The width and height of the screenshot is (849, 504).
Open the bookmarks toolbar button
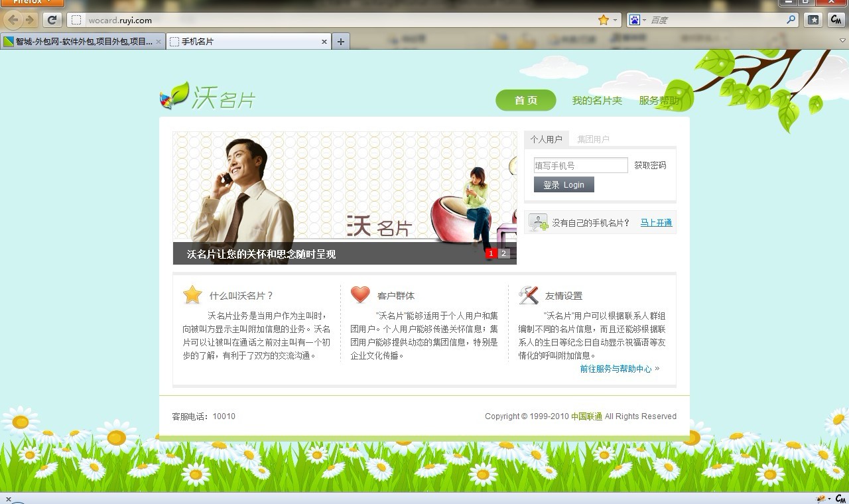pyautogui.click(x=814, y=20)
